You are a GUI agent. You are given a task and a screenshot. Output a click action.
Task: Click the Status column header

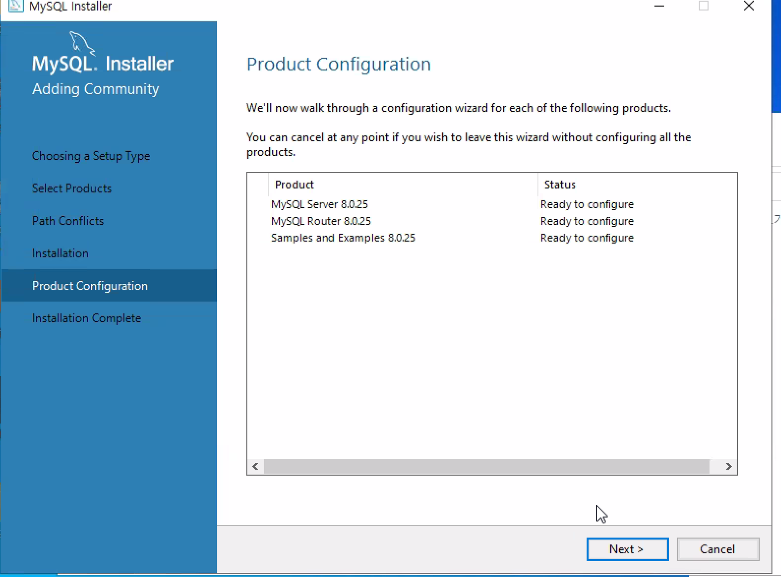[637, 185]
